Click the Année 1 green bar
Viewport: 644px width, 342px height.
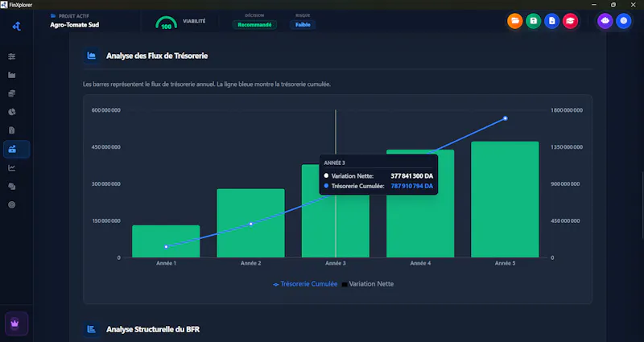[x=166, y=241]
